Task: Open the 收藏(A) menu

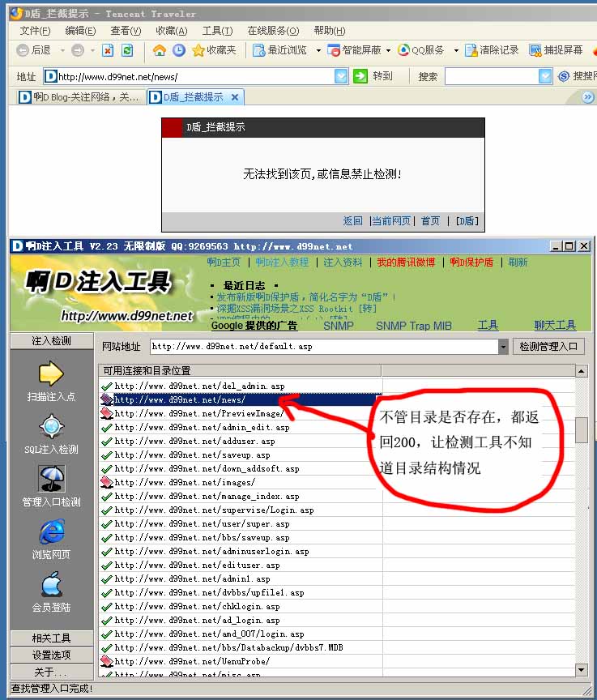Action: pos(172,30)
